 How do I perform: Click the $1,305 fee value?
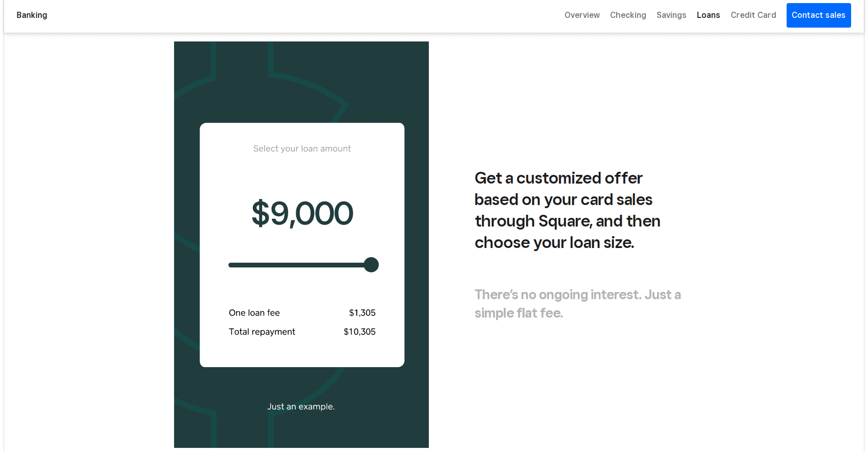coord(362,312)
